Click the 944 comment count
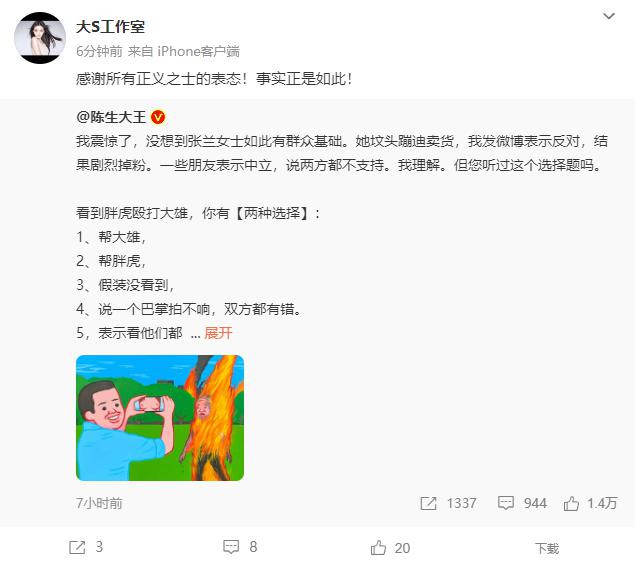Screen dimensions: 635x564 (x=535, y=503)
